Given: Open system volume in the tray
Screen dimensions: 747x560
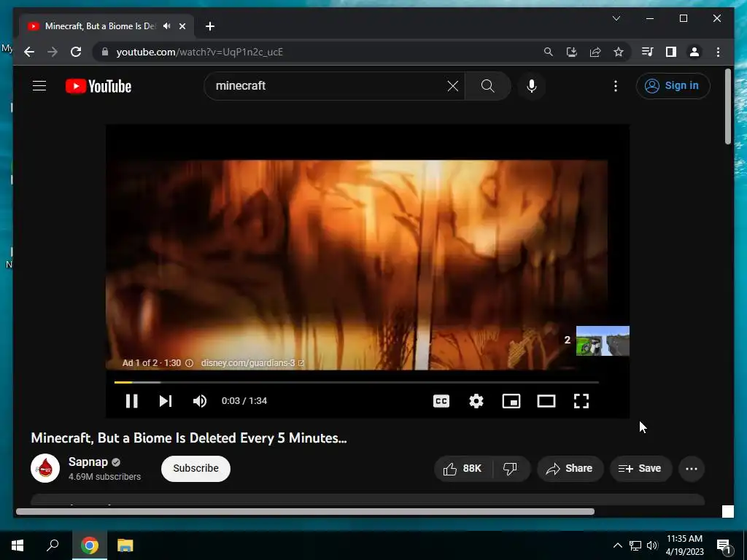Looking at the screenshot, I should (x=652, y=545).
